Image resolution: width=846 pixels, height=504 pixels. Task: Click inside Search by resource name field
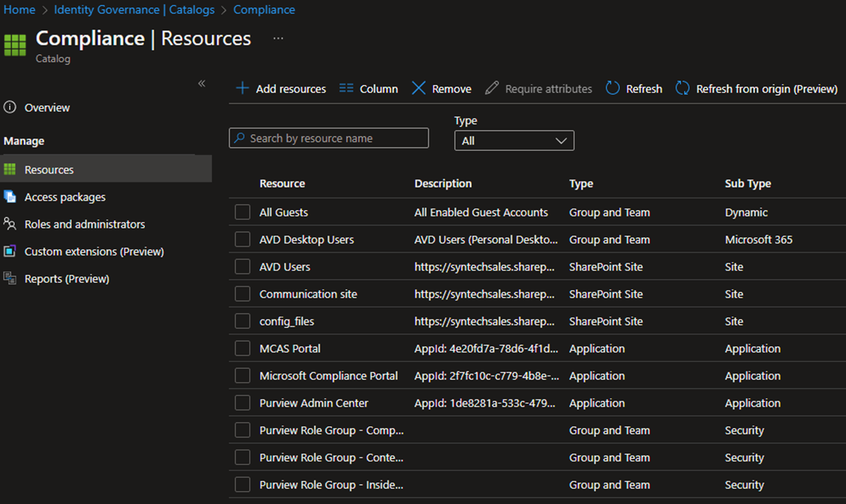[x=329, y=138]
